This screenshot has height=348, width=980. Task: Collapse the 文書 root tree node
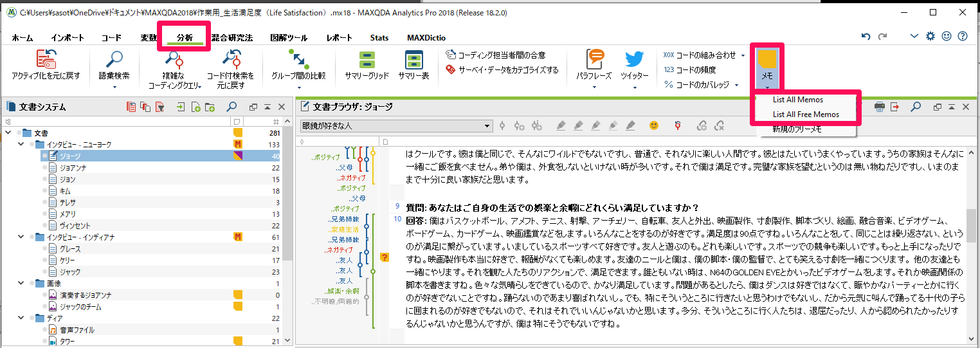(x=8, y=133)
